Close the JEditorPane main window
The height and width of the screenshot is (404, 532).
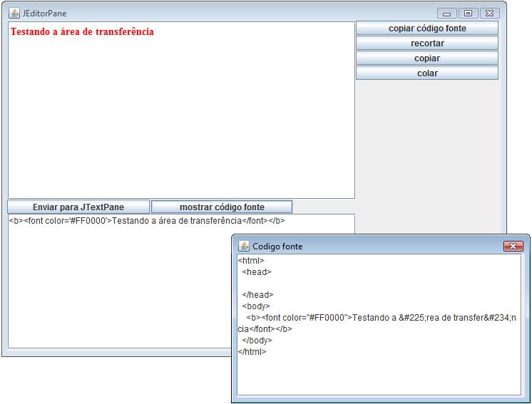pyautogui.click(x=489, y=13)
